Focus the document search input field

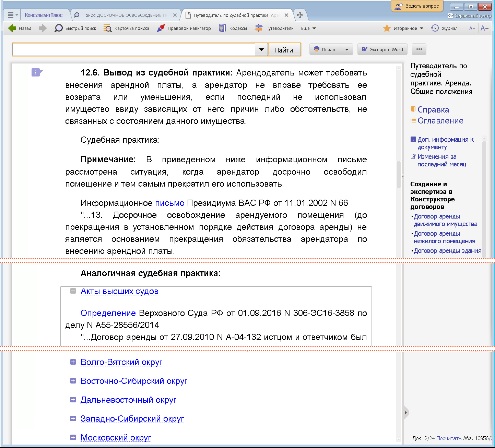(x=134, y=49)
